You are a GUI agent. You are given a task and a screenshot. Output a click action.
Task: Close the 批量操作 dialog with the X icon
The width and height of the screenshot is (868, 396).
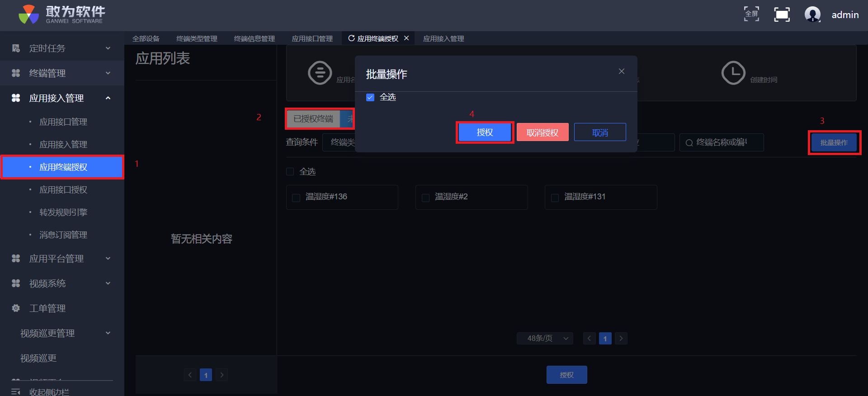click(622, 71)
